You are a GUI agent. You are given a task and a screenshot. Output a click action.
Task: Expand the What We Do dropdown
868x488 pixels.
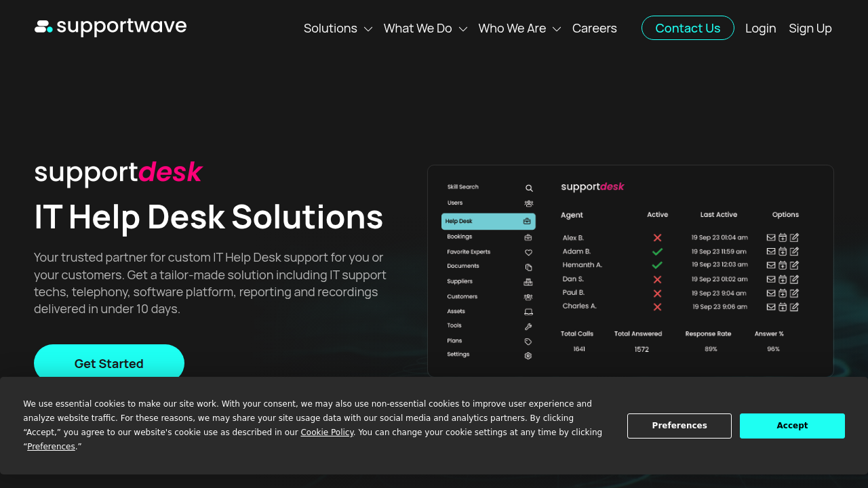(425, 28)
